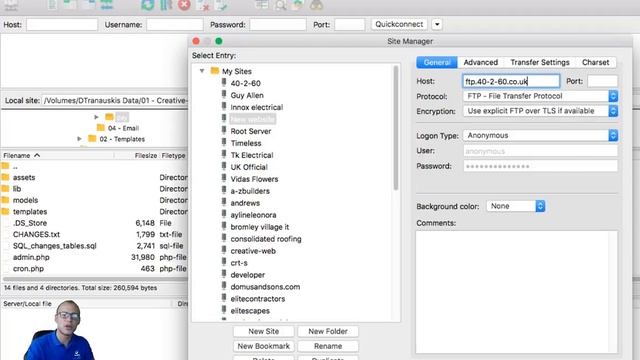Select the Innox electrical site entry
Viewport: 640px width, 360px height.
pos(256,107)
